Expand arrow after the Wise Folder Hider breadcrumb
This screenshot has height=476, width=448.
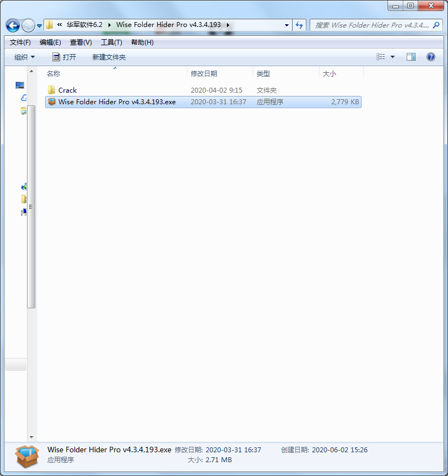(x=228, y=25)
